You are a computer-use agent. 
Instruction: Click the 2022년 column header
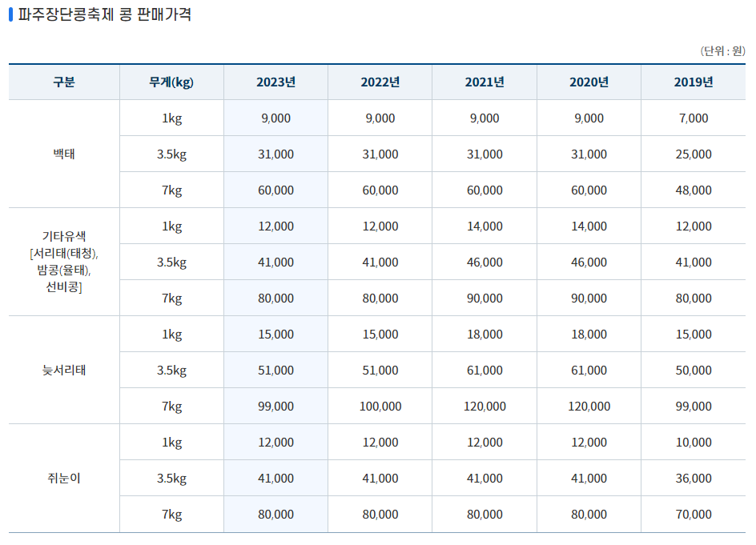point(380,82)
